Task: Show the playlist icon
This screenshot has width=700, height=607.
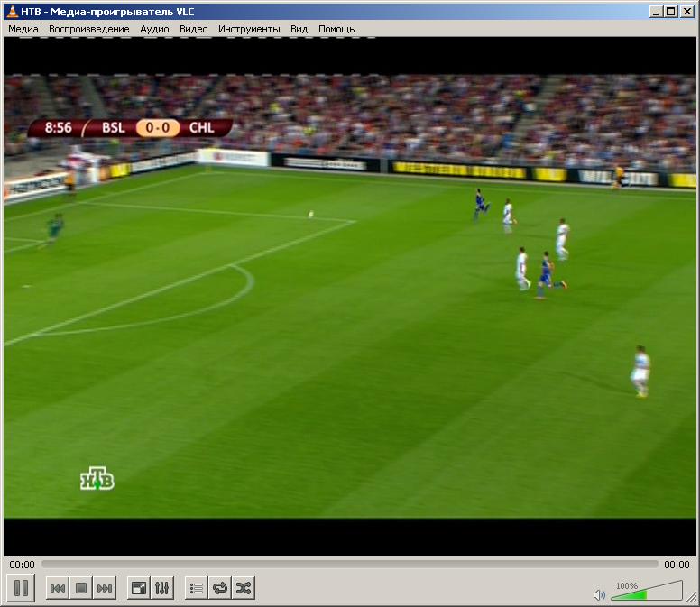Action: coord(197,588)
